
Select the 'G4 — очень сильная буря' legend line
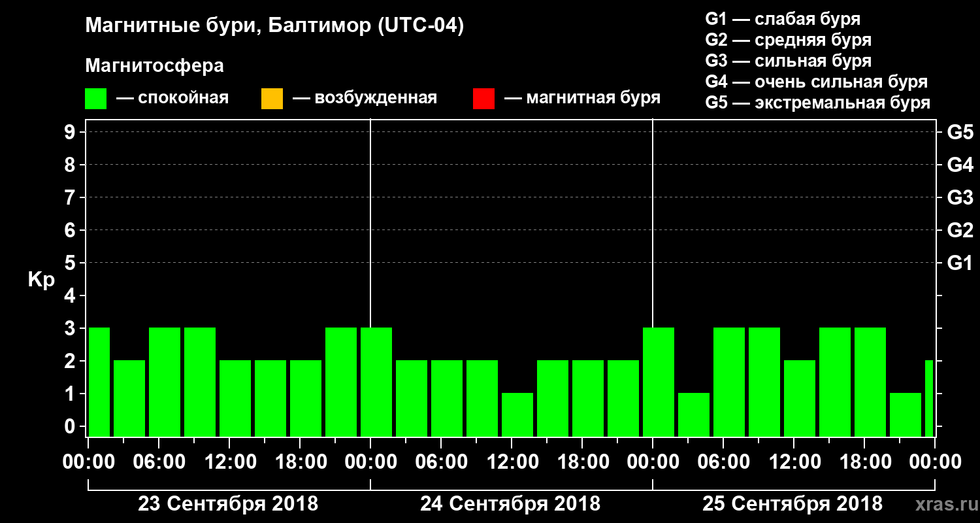point(817,82)
